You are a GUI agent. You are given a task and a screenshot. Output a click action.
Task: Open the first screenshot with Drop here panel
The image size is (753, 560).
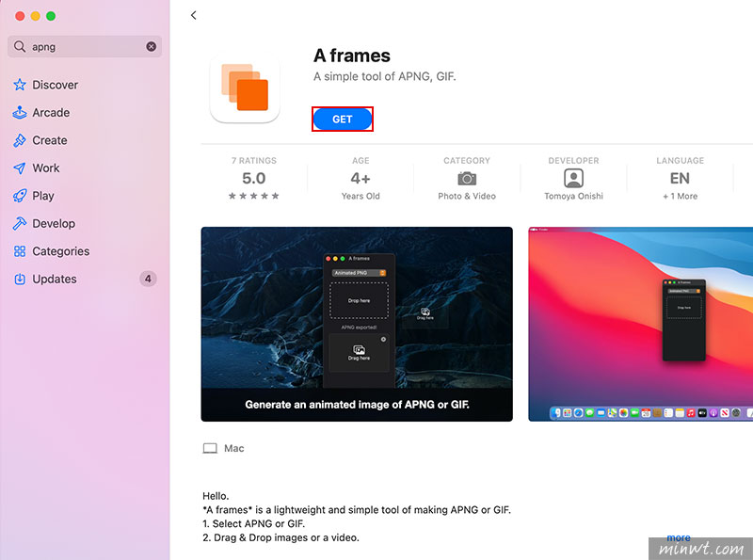[x=357, y=324]
